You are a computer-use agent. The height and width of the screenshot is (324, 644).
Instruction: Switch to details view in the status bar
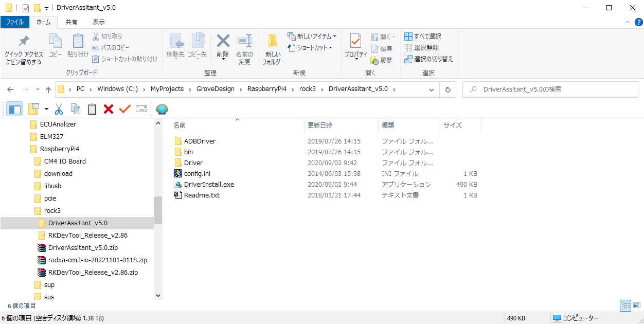click(x=626, y=305)
